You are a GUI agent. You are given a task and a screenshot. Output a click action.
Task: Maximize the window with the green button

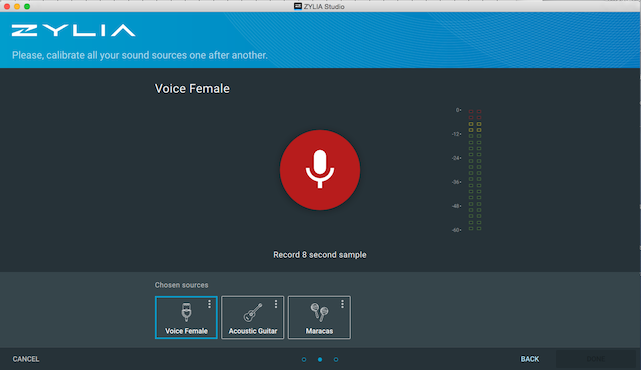(x=27, y=7)
